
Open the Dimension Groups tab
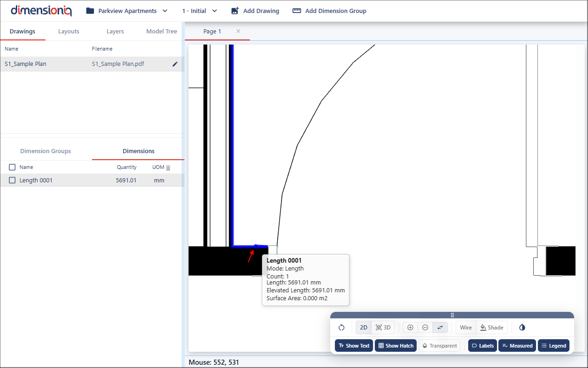click(46, 151)
